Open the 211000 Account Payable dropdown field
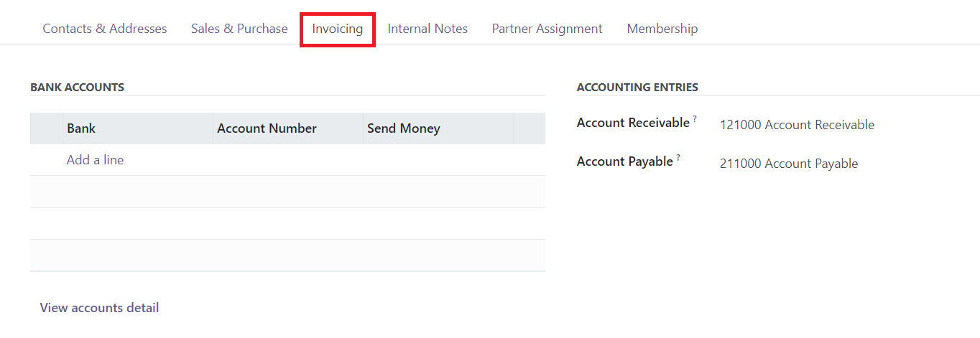The width and height of the screenshot is (980, 338). 789,164
